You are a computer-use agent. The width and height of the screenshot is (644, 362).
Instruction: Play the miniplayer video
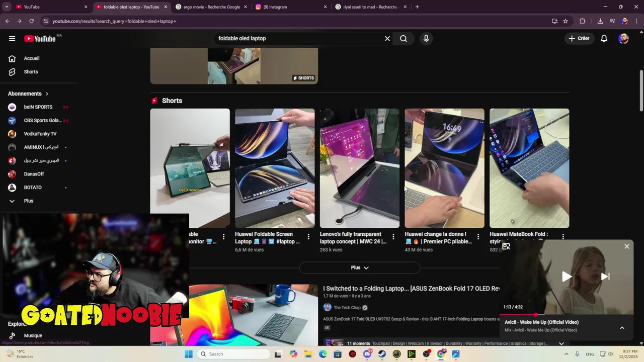tap(567, 277)
